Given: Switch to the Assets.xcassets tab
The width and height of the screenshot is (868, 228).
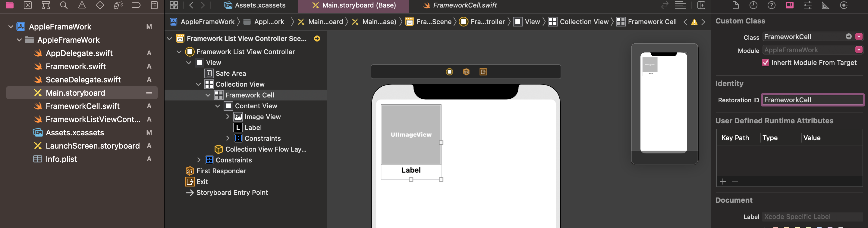Looking at the screenshot, I should pos(255,5).
